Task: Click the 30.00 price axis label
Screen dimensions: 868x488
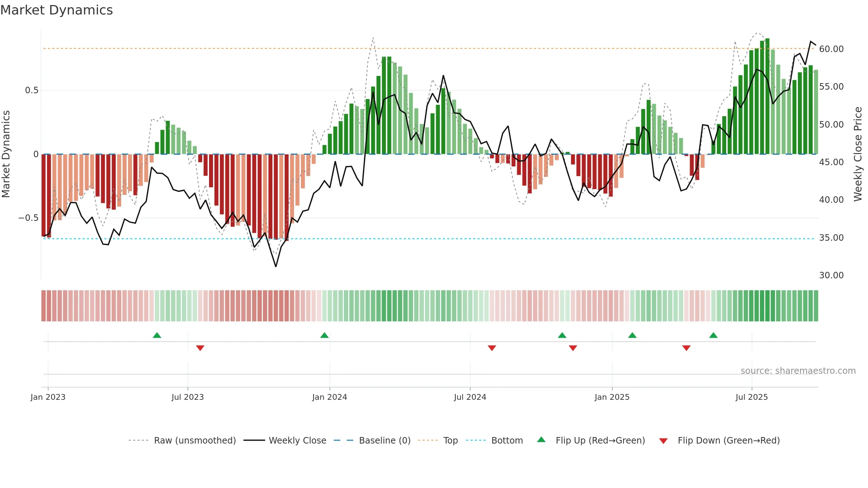Action: coord(831,275)
